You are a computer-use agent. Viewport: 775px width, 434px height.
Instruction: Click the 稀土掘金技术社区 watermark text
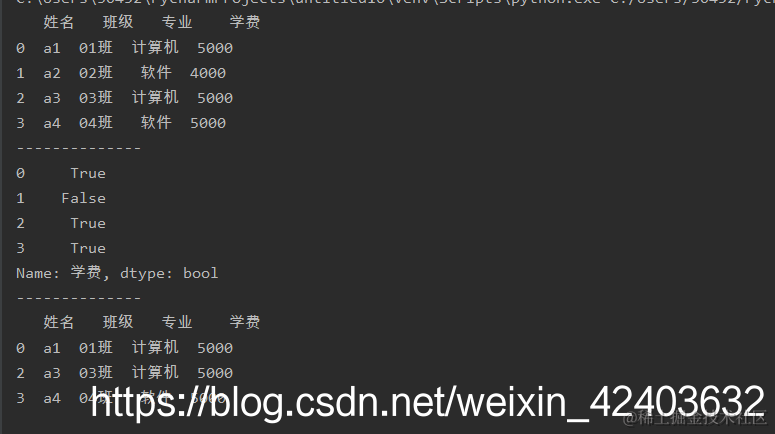pos(695,418)
